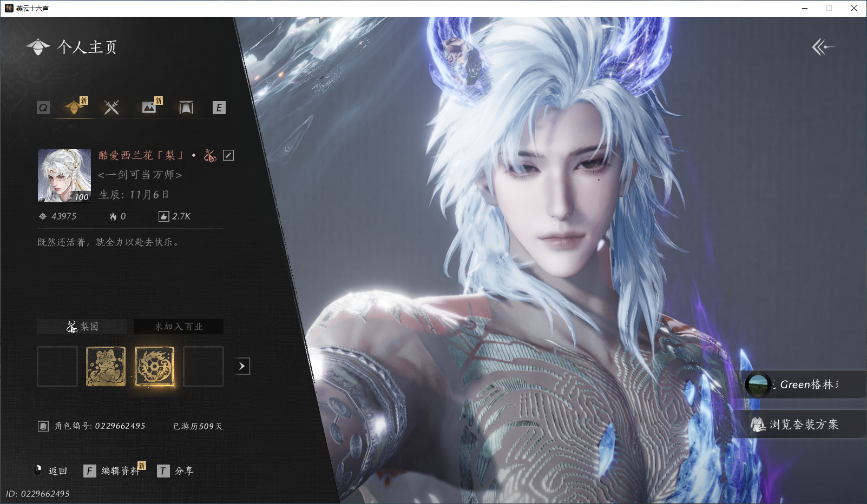Click the 43975 score icon
This screenshot has height=504, width=867.
[43, 216]
